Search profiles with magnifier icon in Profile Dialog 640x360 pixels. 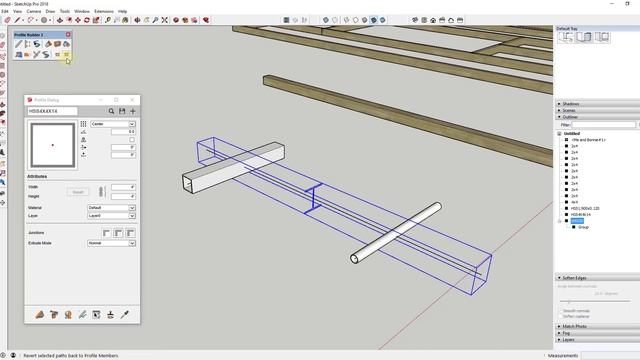[x=111, y=111]
